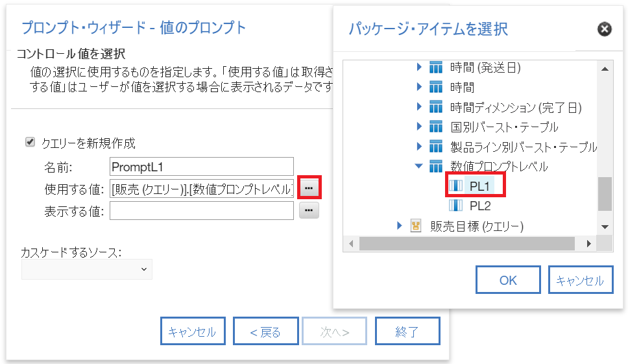628x364 pixels.
Task: Click the horizontal scrollbar thumb in the tree
Action: [467, 243]
